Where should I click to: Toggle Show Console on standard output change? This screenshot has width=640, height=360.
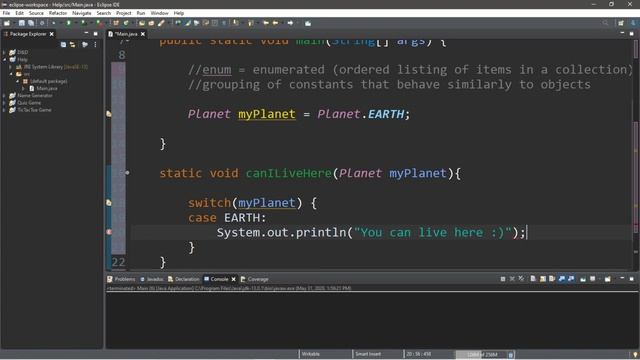(x=562, y=279)
